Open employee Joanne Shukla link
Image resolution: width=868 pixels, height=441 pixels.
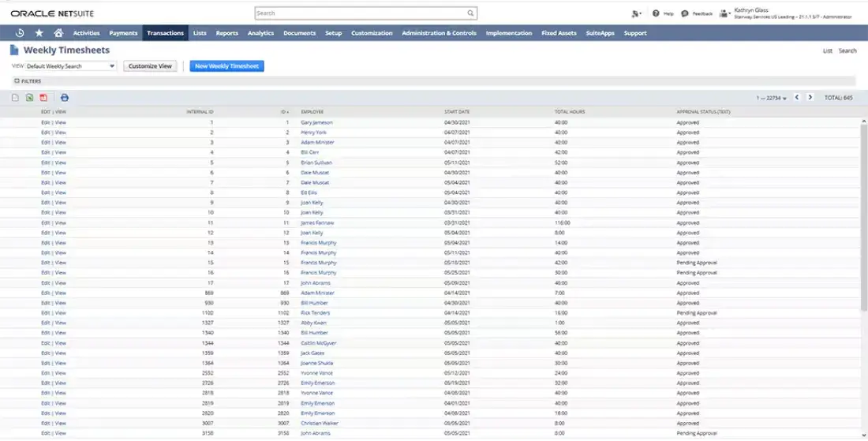click(x=316, y=363)
